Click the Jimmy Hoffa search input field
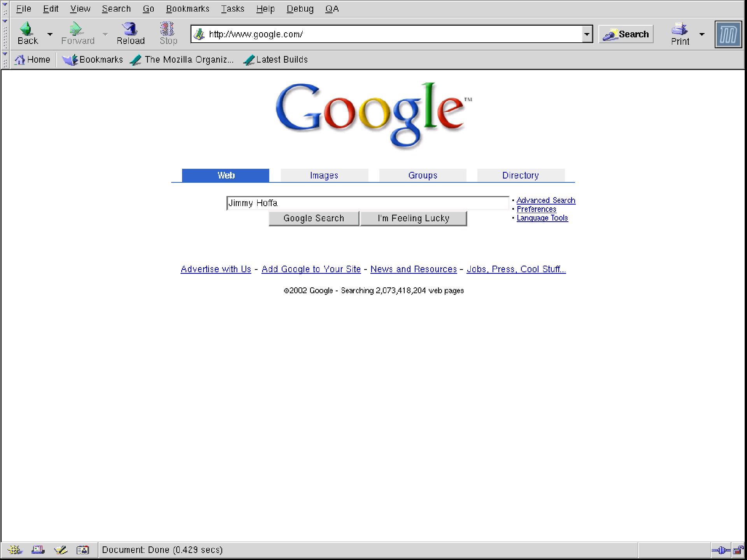Image resolution: width=747 pixels, height=560 pixels. pyautogui.click(x=367, y=203)
